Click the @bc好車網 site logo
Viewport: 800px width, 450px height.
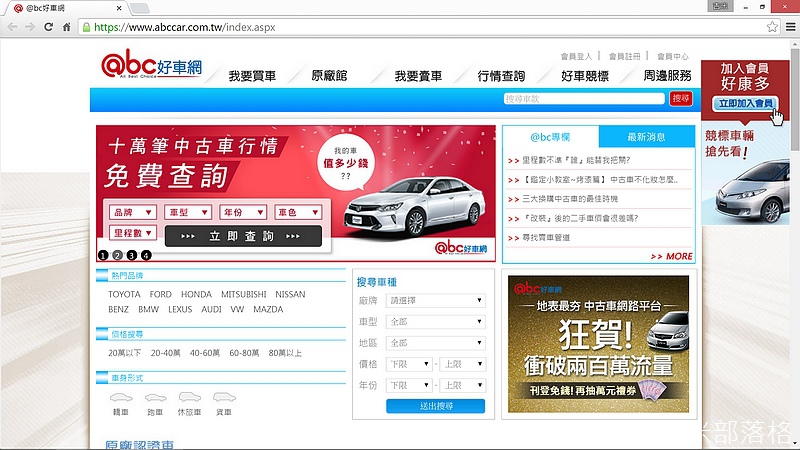click(x=152, y=64)
